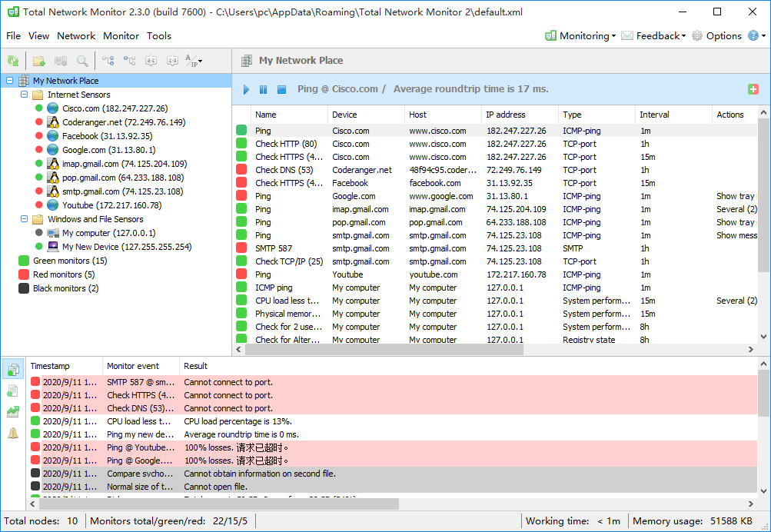The height and width of the screenshot is (532, 771).
Task: Click the Coderanger.net Linux penguin icon
Action: pos(52,122)
